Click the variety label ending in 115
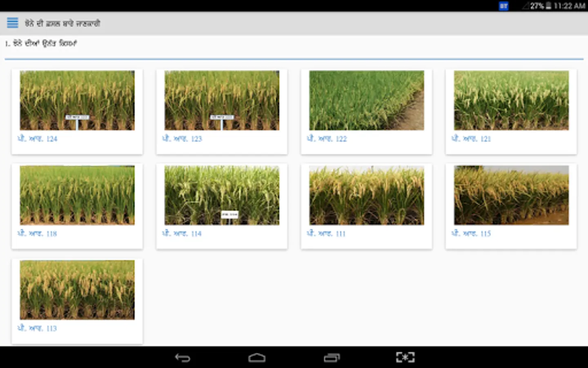 pos(471,233)
